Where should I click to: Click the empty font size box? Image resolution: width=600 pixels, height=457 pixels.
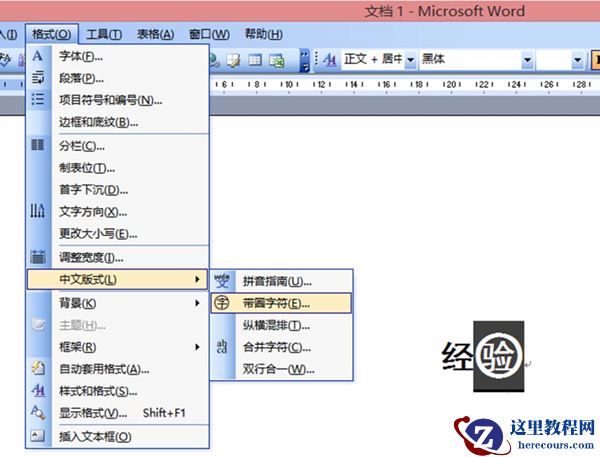click(554, 60)
